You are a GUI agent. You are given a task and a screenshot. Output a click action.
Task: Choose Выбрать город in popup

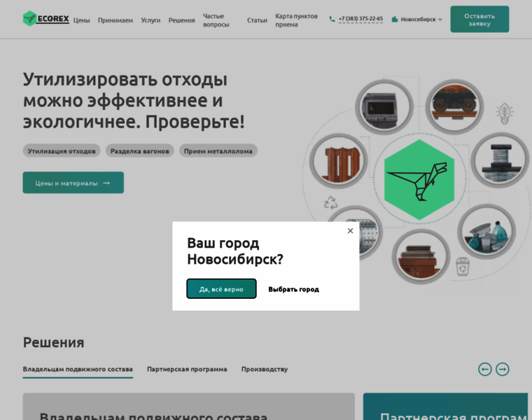(293, 289)
